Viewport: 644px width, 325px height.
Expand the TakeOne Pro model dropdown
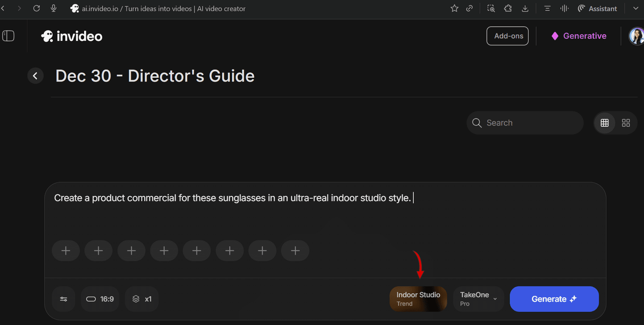pos(478,299)
